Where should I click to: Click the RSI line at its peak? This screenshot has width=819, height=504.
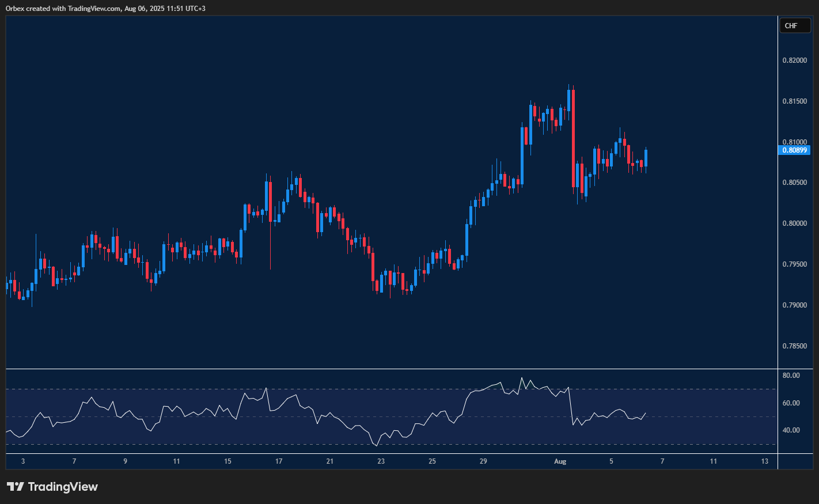(522, 377)
